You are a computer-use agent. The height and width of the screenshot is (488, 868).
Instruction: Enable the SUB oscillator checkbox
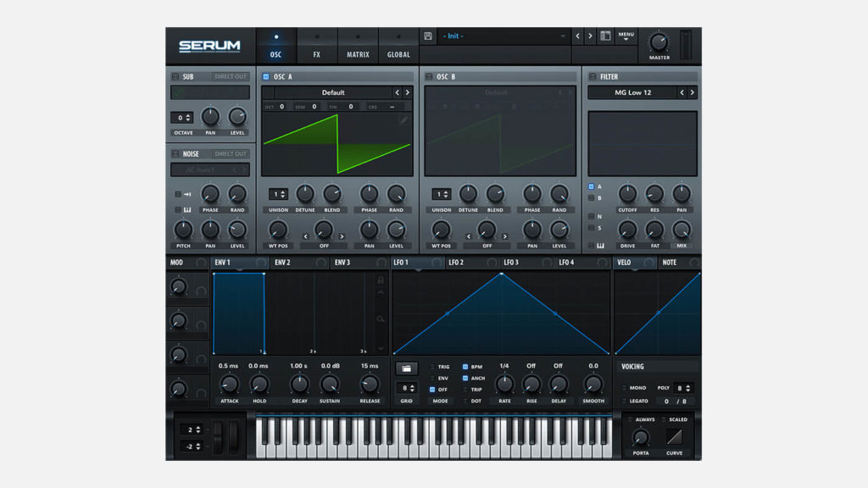click(175, 77)
